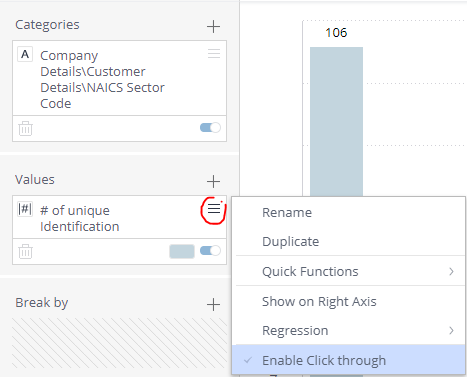Add a new field to Categories
The width and height of the screenshot is (467, 377).
(213, 26)
